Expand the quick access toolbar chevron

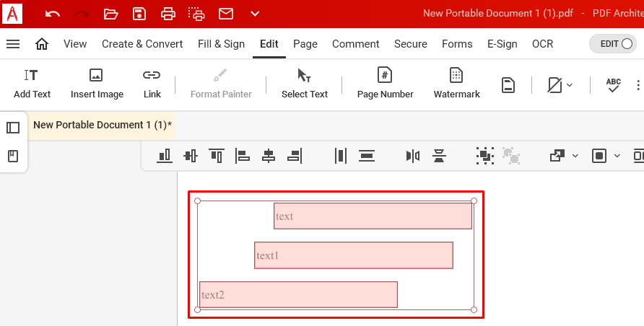point(255,14)
